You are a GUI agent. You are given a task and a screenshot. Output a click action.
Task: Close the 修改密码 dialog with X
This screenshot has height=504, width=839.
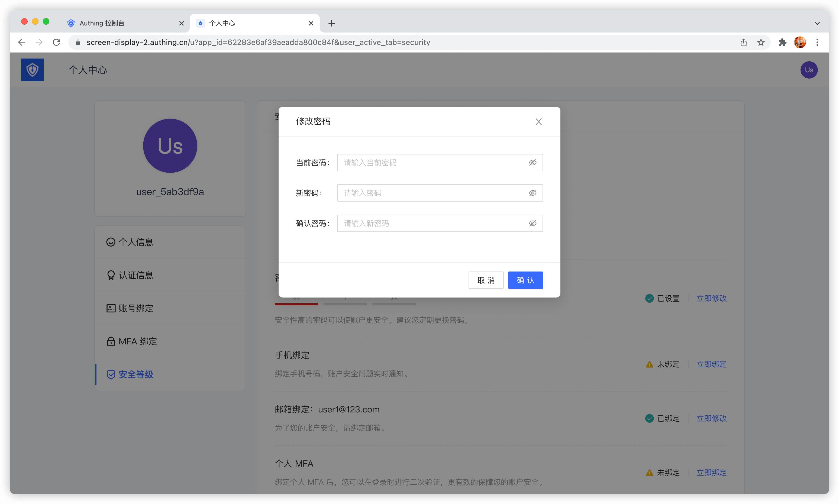(538, 122)
